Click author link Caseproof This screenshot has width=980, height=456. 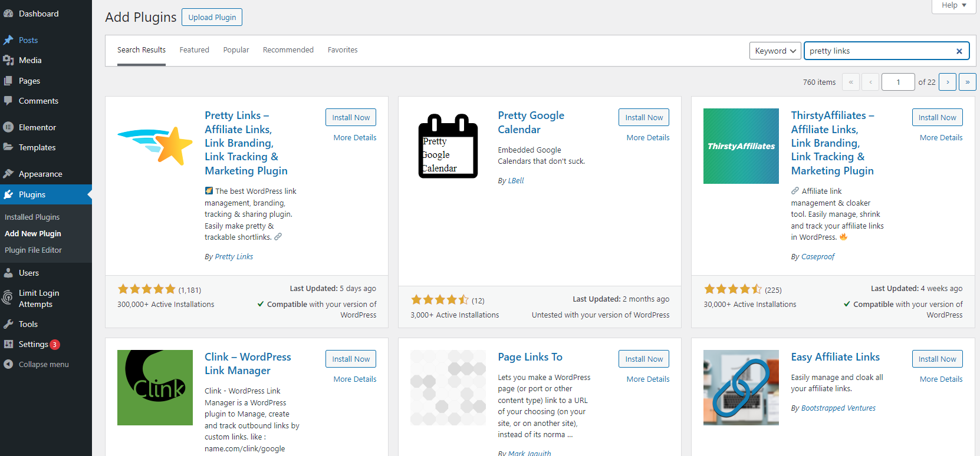818,257
